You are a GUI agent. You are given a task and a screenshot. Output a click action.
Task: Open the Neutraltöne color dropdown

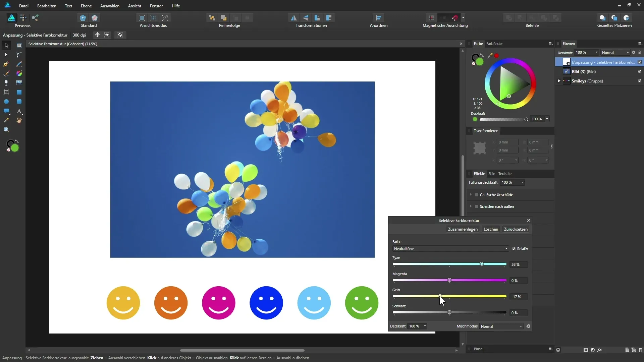point(451,249)
